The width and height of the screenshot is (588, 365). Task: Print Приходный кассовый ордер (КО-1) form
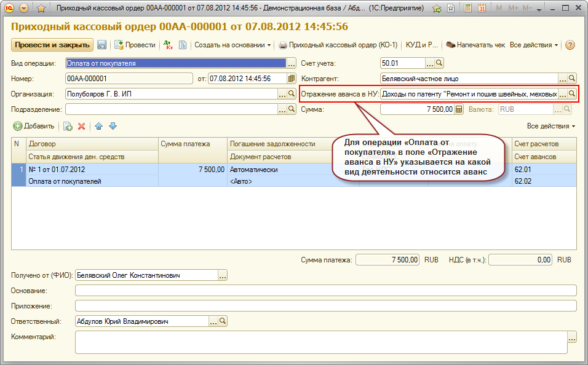click(338, 45)
